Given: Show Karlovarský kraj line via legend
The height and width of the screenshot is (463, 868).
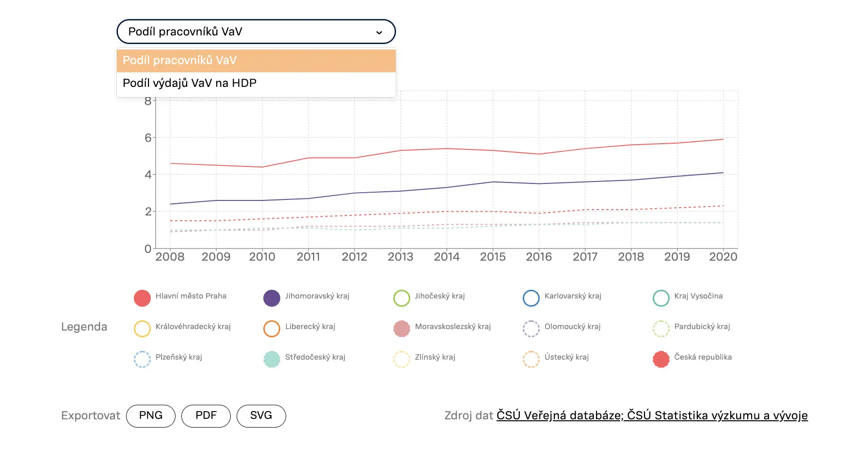Looking at the screenshot, I should tap(531, 298).
